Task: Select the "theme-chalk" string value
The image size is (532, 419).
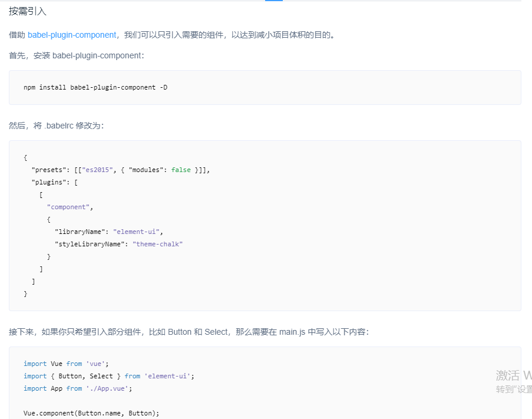Action: tap(157, 244)
